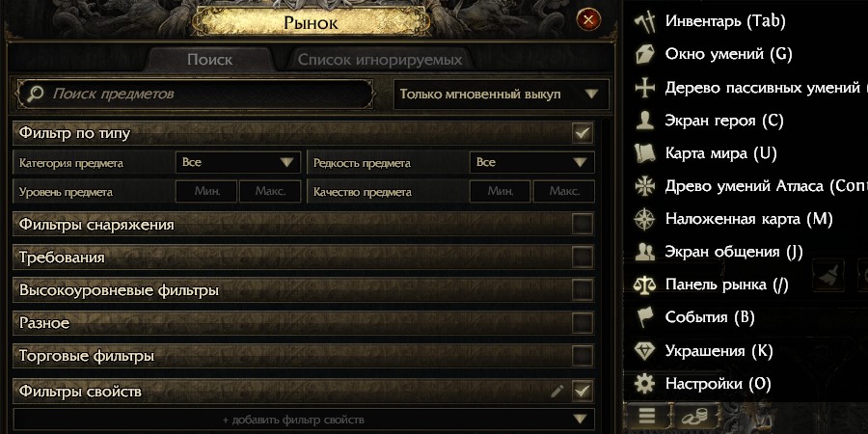Screen dimensions: 868x434
Task: Tick the Торговые фильтры checkbox
Action: tap(582, 356)
